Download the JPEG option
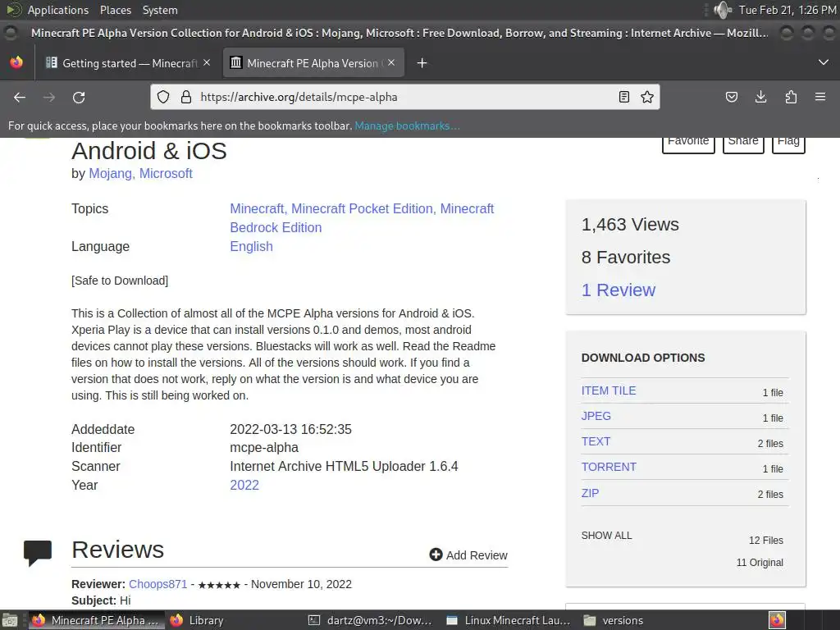 (x=596, y=416)
